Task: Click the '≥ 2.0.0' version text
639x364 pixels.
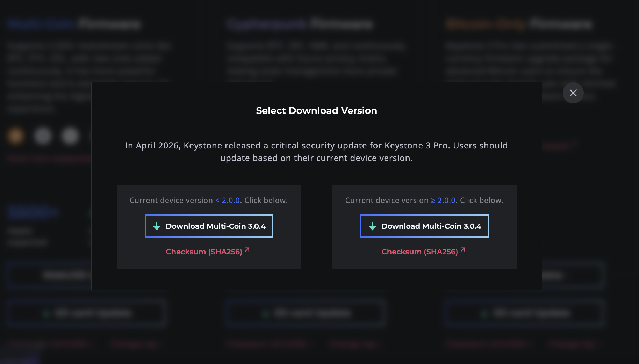Action: tap(443, 201)
